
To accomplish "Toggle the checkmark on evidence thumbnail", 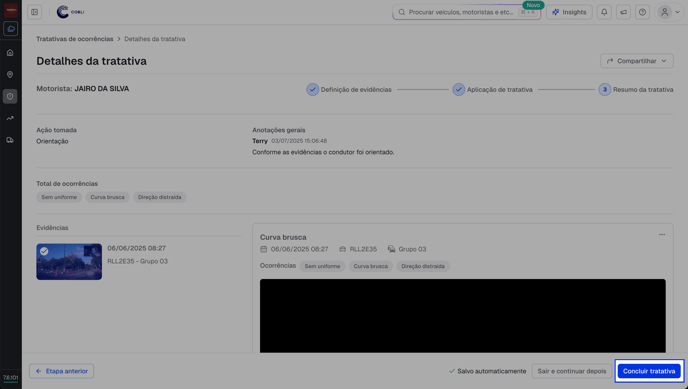I will pyautogui.click(x=44, y=251).
